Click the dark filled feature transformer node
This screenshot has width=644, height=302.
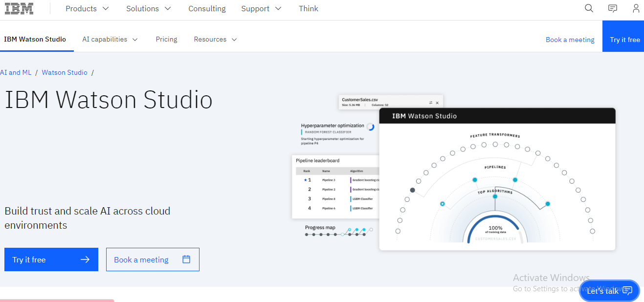click(x=412, y=190)
